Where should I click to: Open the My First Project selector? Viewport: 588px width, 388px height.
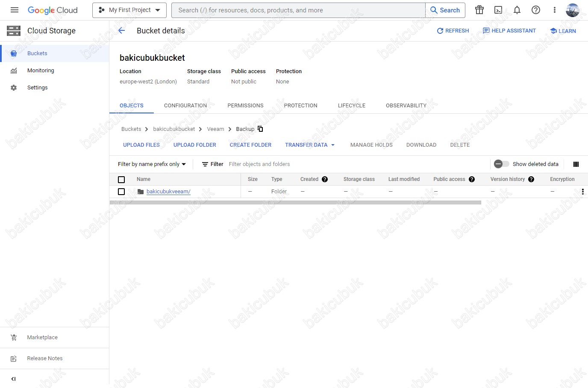129,10
